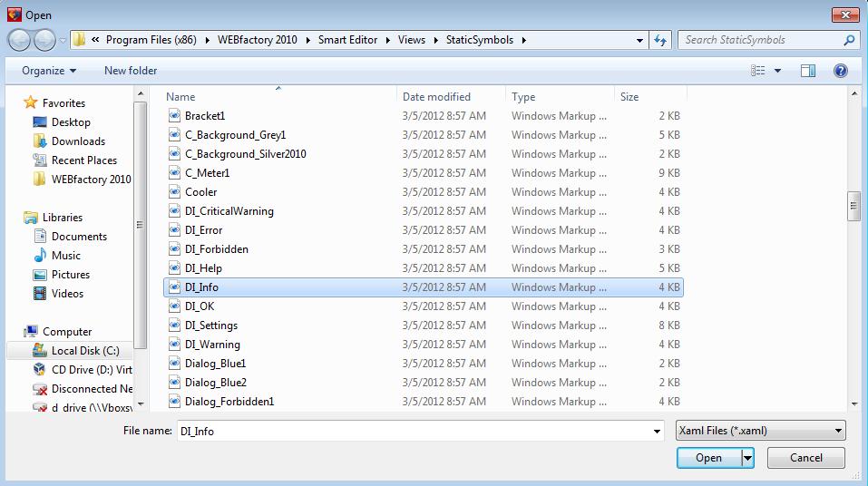Click the refresh icon beside address bar
This screenshot has width=868, height=486.
pyautogui.click(x=660, y=40)
